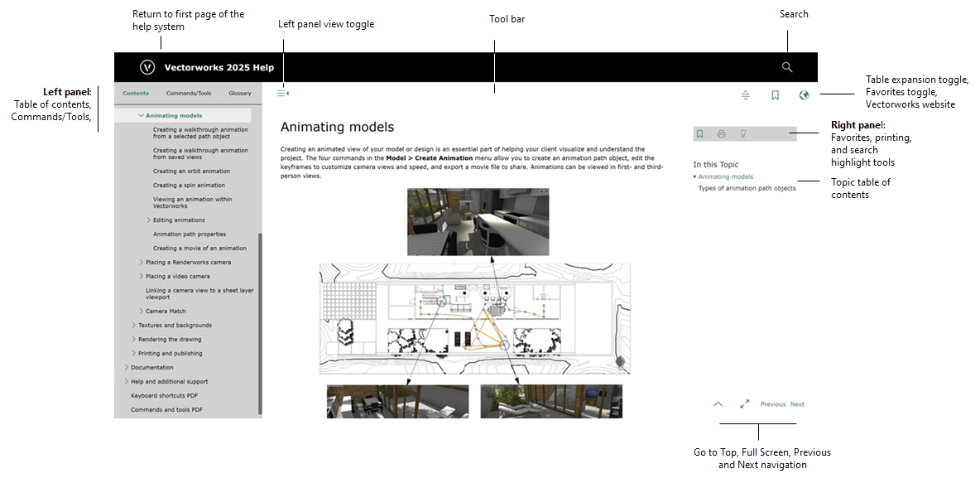Enter Full Screen with the expand icon

tap(744, 404)
